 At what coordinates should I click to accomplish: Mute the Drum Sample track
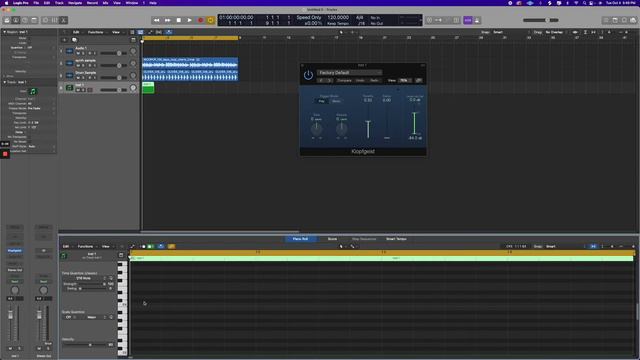click(x=78, y=78)
